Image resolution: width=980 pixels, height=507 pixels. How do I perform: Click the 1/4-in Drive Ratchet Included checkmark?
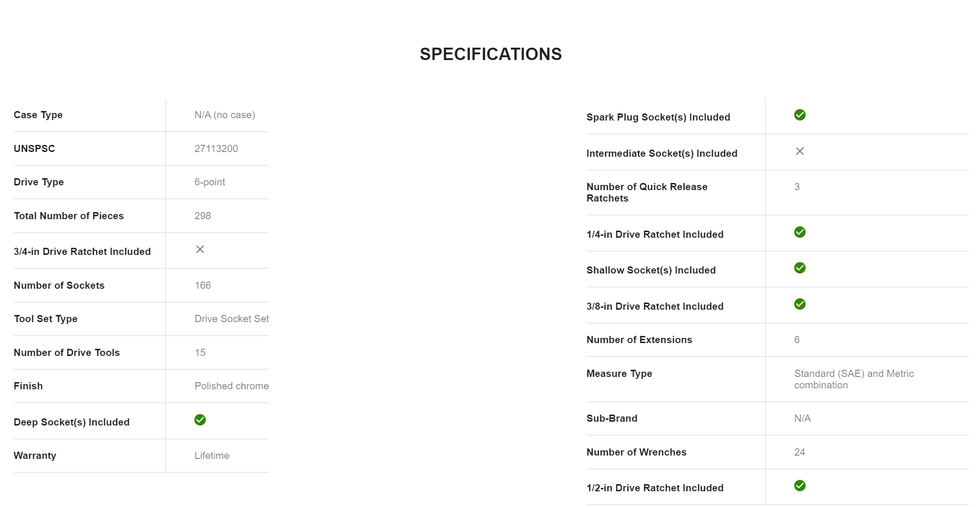click(x=799, y=232)
